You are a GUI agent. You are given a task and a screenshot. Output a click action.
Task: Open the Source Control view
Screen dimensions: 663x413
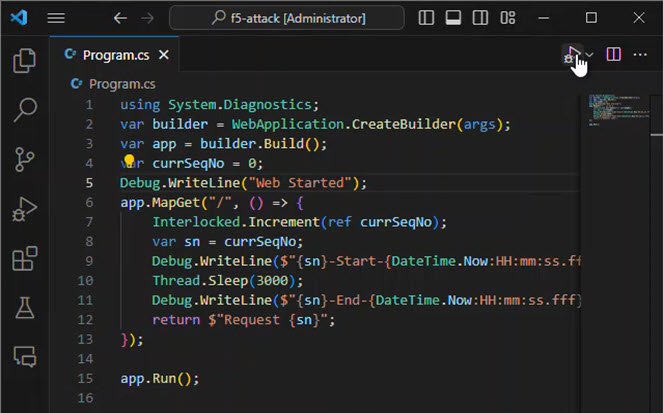[24, 159]
